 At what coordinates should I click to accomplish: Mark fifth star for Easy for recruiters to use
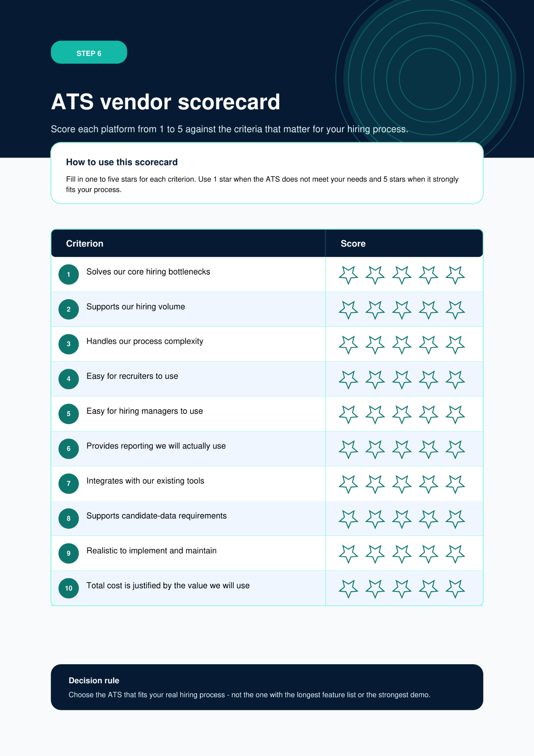(x=455, y=380)
